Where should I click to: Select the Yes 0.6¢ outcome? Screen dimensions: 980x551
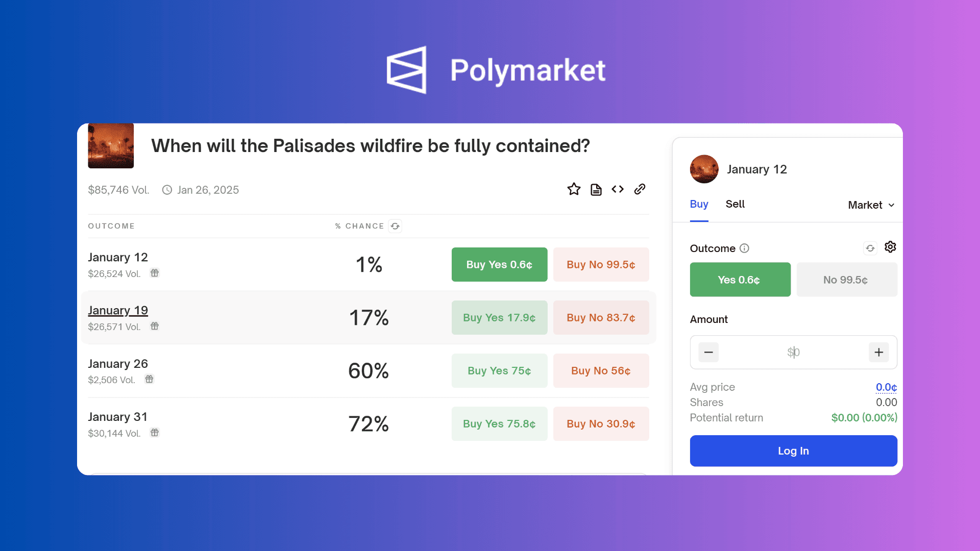click(740, 280)
